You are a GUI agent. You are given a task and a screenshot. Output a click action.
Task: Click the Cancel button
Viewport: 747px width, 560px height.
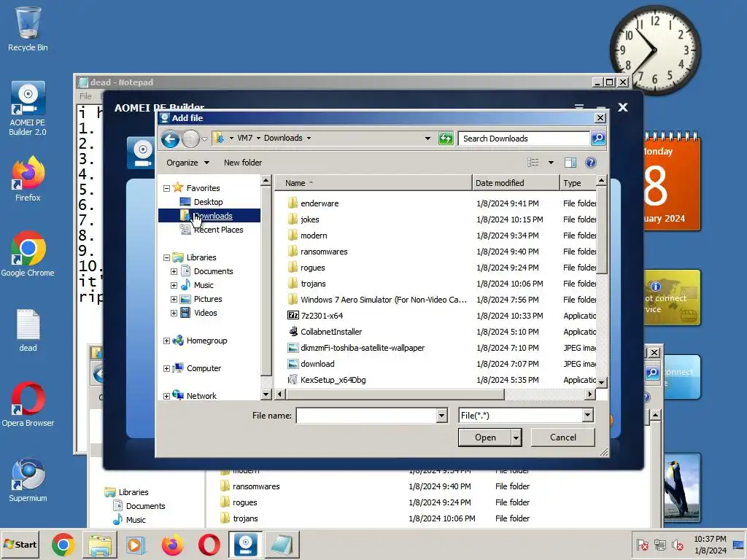click(x=562, y=437)
